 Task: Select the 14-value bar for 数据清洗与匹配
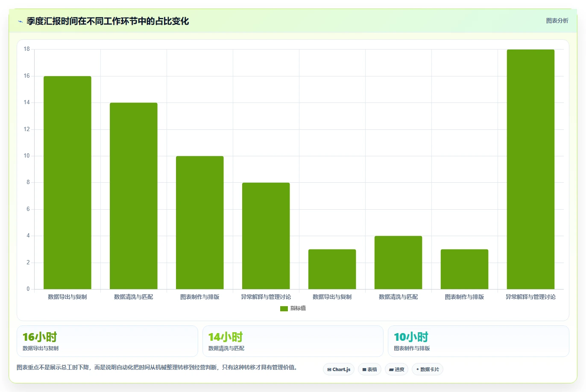(134, 196)
